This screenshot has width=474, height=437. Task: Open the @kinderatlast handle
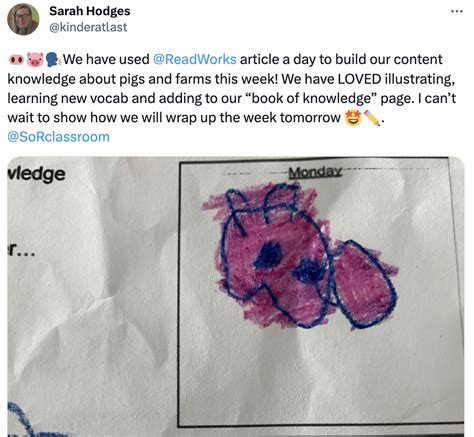pyautogui.click(x=88, y=27)
